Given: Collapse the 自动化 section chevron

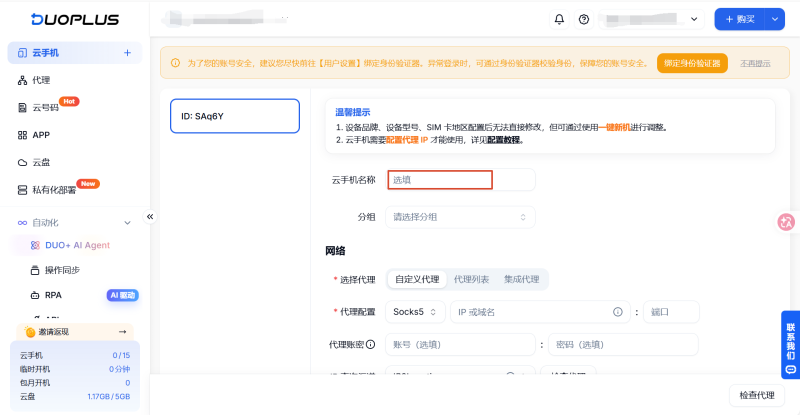Looking at the screenshot, I should pos(128,223).
